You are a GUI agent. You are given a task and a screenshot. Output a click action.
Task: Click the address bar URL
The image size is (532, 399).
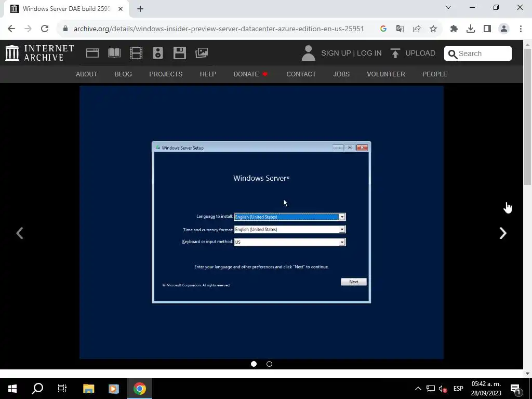[x=219, y=29]
